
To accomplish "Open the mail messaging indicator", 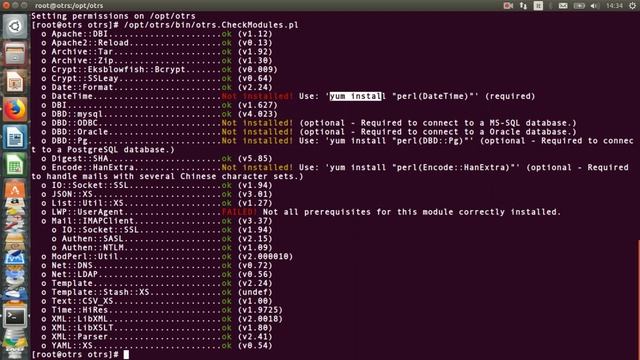I will click(x=563, y=5).
